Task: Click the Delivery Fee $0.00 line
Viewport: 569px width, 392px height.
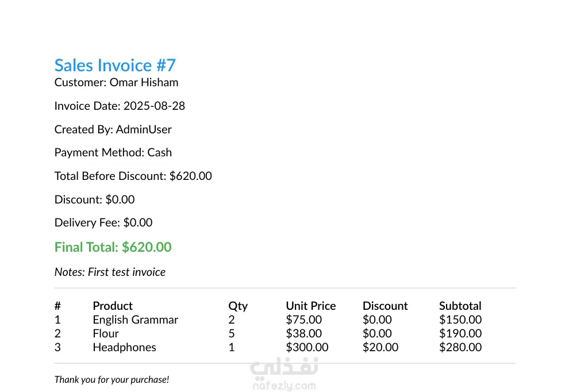Action: pos(103,222)
